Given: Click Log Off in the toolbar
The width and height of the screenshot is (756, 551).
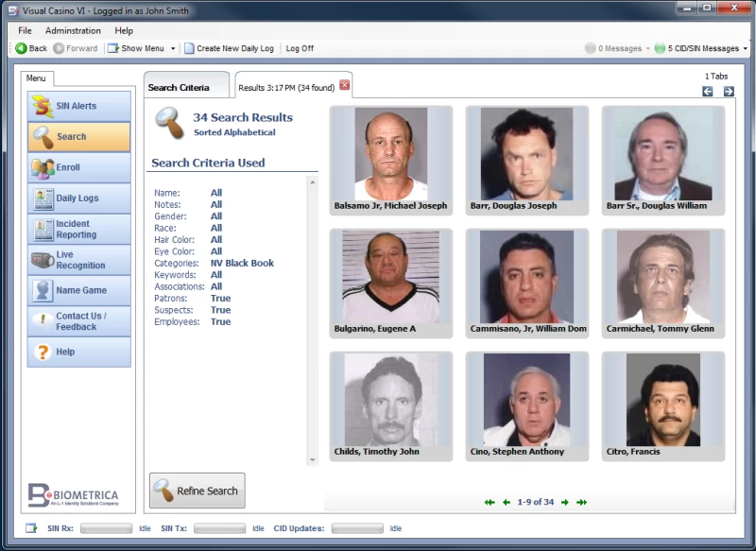Looking at the screenshot, I should (300, 48).
